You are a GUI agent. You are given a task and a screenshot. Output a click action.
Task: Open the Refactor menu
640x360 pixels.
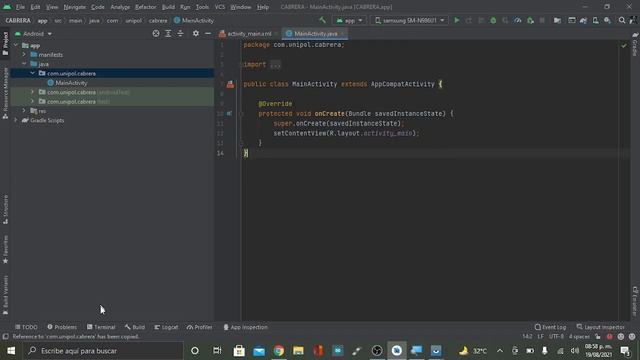tap(145, 7)
